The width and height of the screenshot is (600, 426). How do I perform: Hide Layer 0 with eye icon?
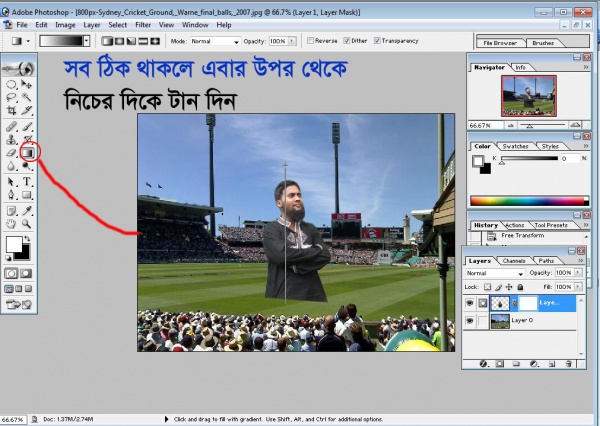click(471, 321)
